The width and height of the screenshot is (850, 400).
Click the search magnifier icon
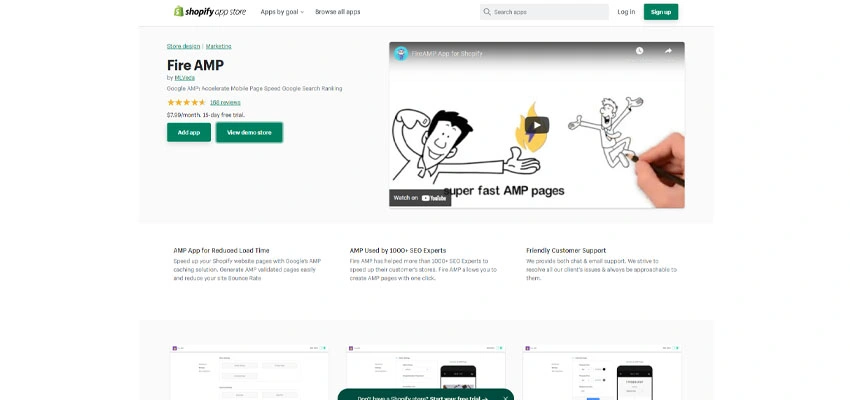pyautogui.click(x=487, y=12)
